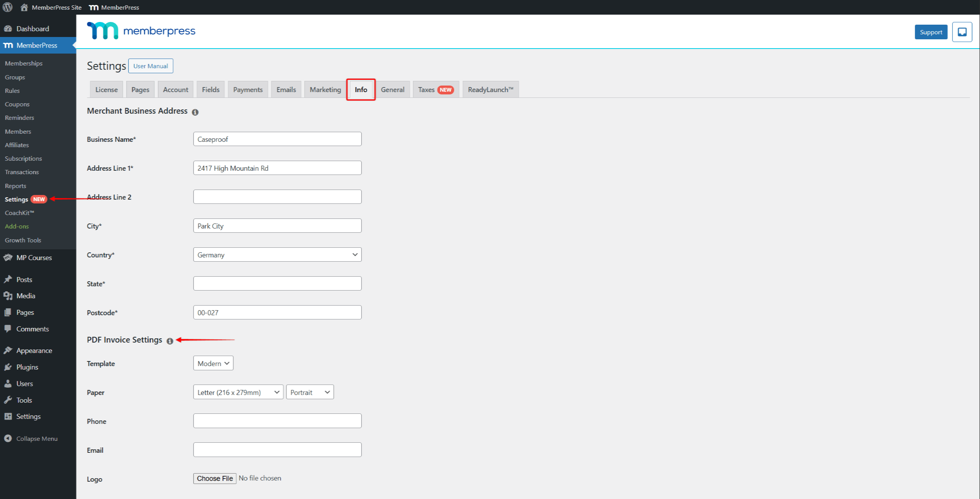Open Plugins from the sidebar icon
Viewport: 980px width, 499px height.
click(8, 367)
